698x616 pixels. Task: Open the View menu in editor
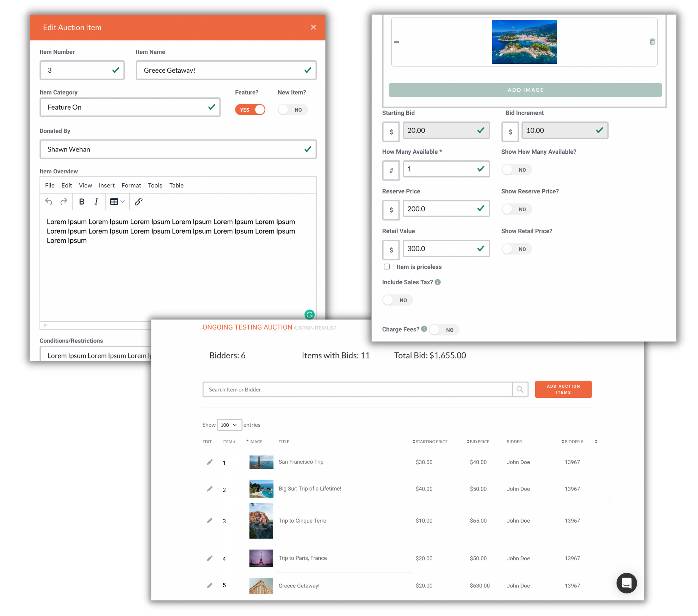point(85,185)
